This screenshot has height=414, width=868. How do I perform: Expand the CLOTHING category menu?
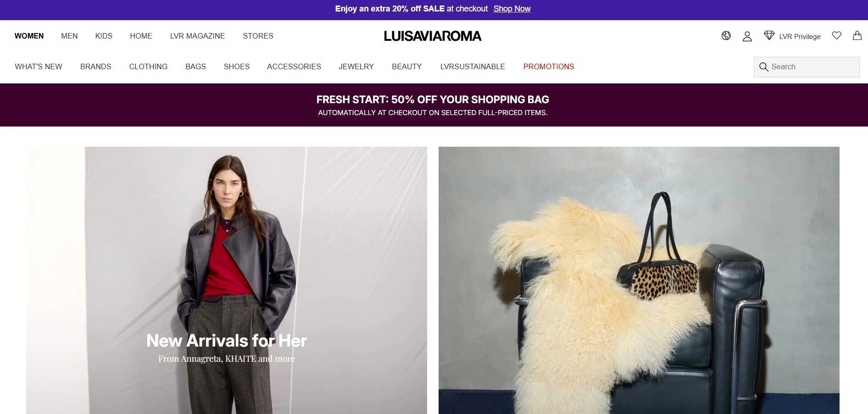(148, 66)
